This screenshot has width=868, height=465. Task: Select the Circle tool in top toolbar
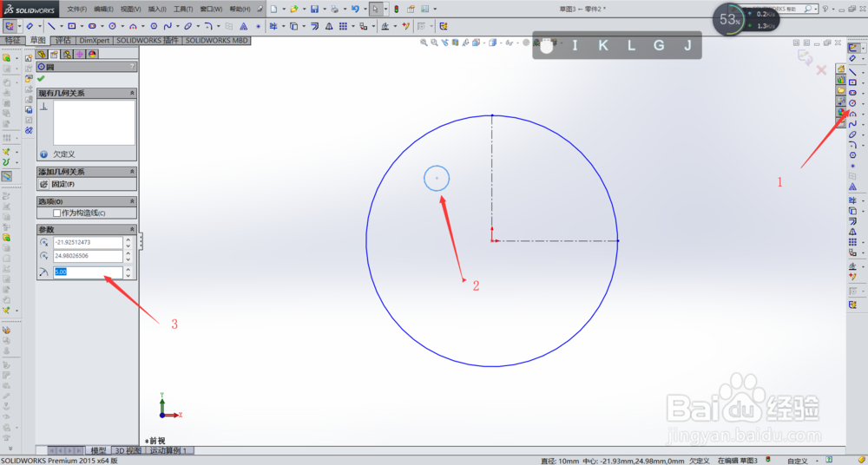click(x=112, y=26)
